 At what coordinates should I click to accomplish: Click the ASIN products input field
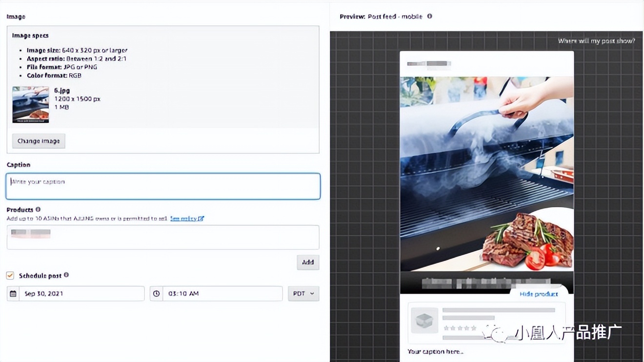(163, 237)
